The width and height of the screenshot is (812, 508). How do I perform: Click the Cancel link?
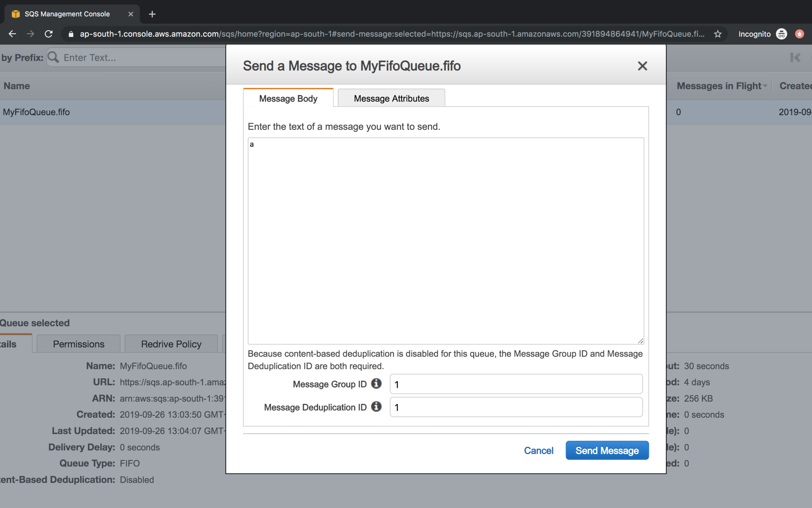point(538,450)
